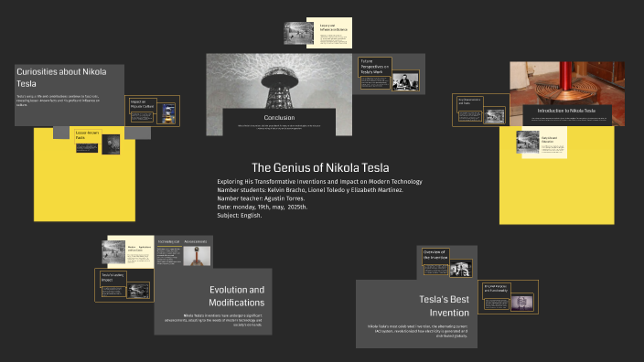Open the Conclusion topic frame
Viewport: 644px width, 362px height.
click(x=279, y=94)
